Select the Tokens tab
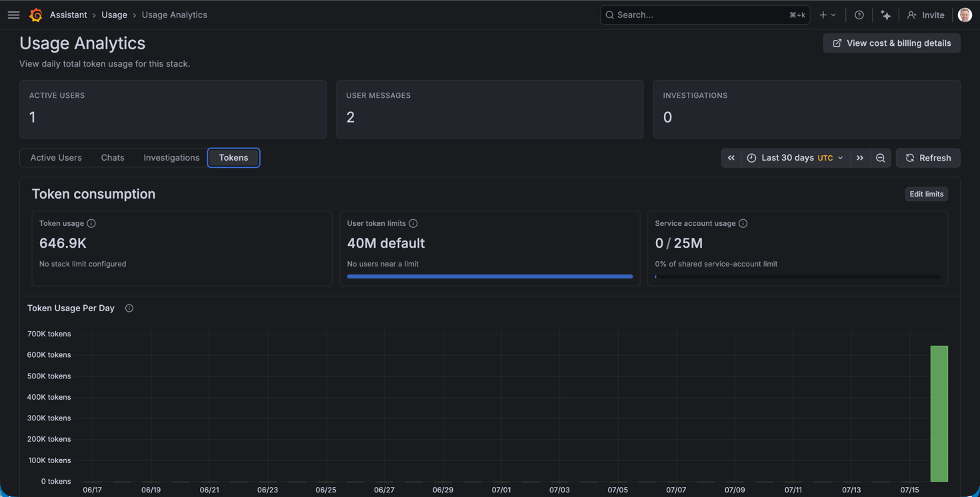Screen dimensions: 980x497 pyautogui.click(x=233, y=158)
